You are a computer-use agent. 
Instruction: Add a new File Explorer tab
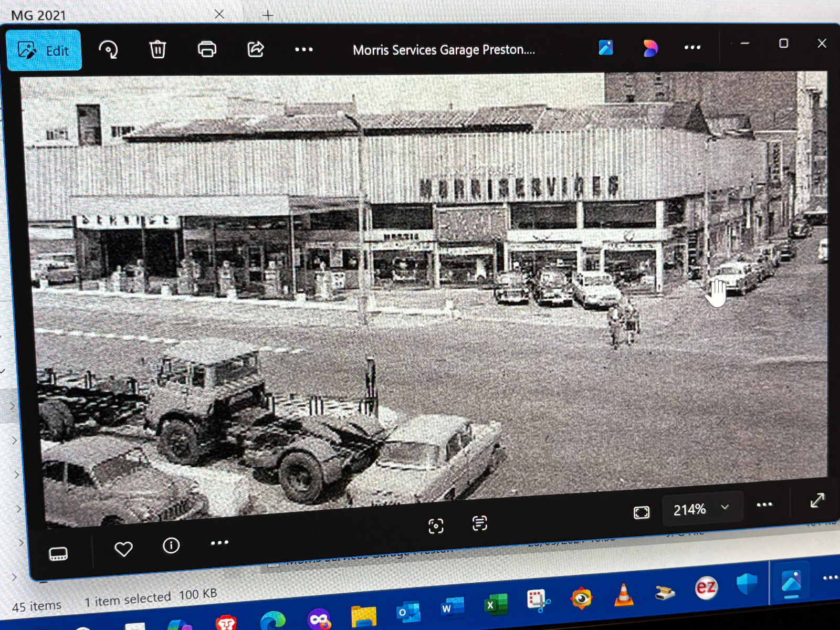pos(268,15)
